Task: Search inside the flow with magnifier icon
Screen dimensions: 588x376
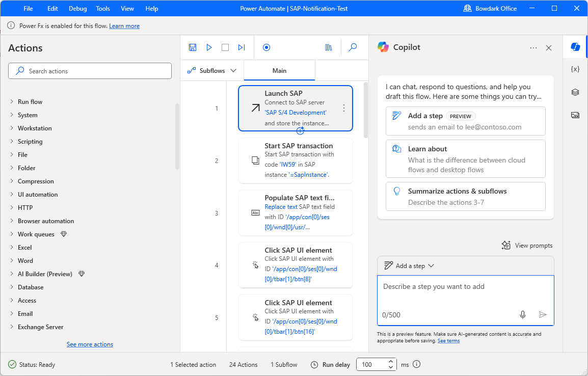Action: [353, 47]
